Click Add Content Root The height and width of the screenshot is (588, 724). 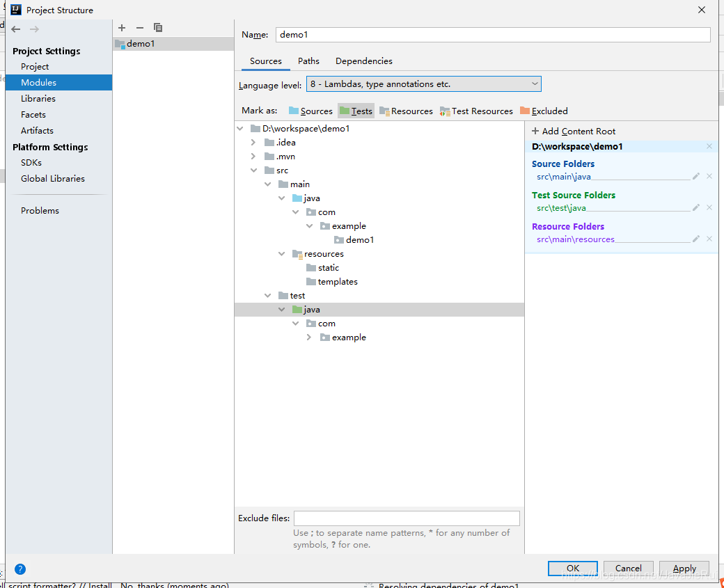coord(574,132)
